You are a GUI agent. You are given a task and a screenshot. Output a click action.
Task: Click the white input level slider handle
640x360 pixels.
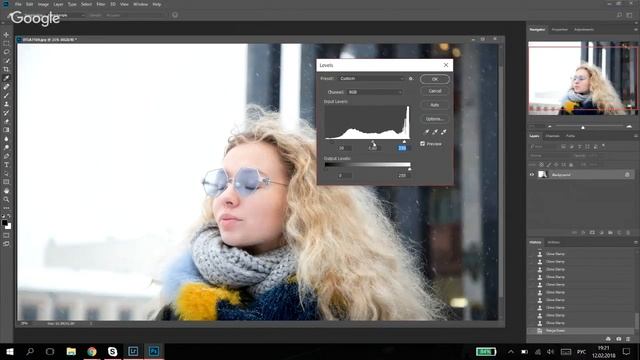(404, 142)
